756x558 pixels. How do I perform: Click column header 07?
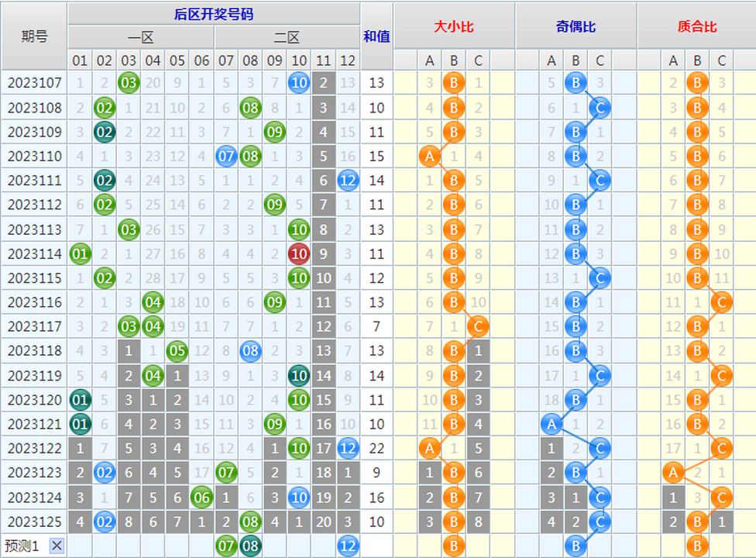(x=226, y=60)
